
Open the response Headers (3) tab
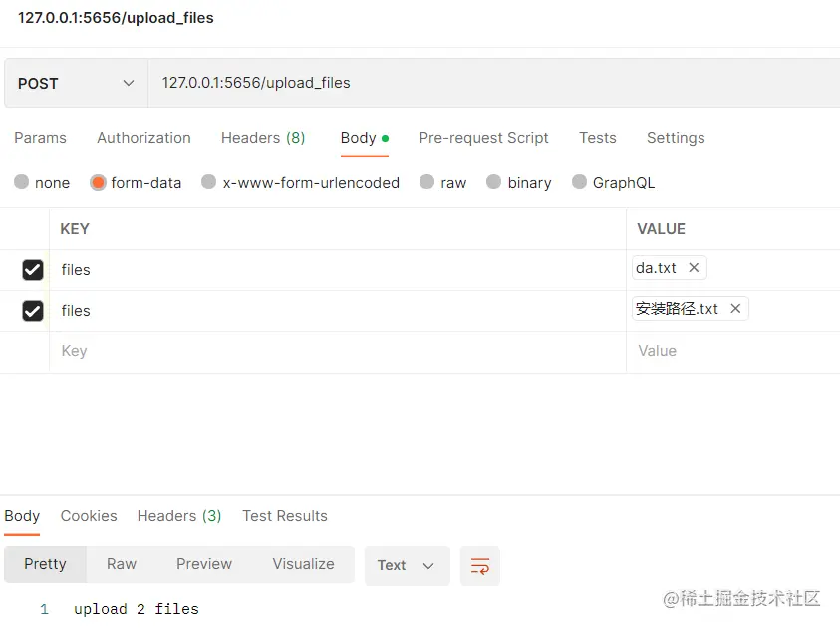pos(179,516)
